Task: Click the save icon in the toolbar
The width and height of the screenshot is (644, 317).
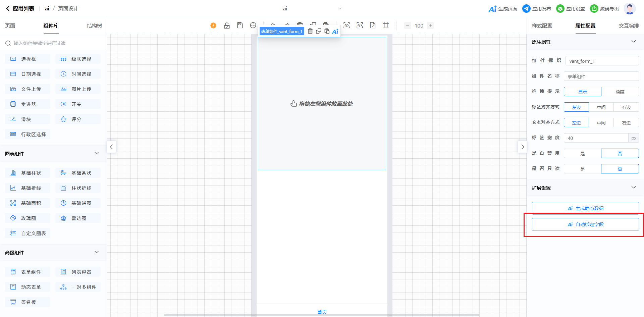Action: (240, 25)
